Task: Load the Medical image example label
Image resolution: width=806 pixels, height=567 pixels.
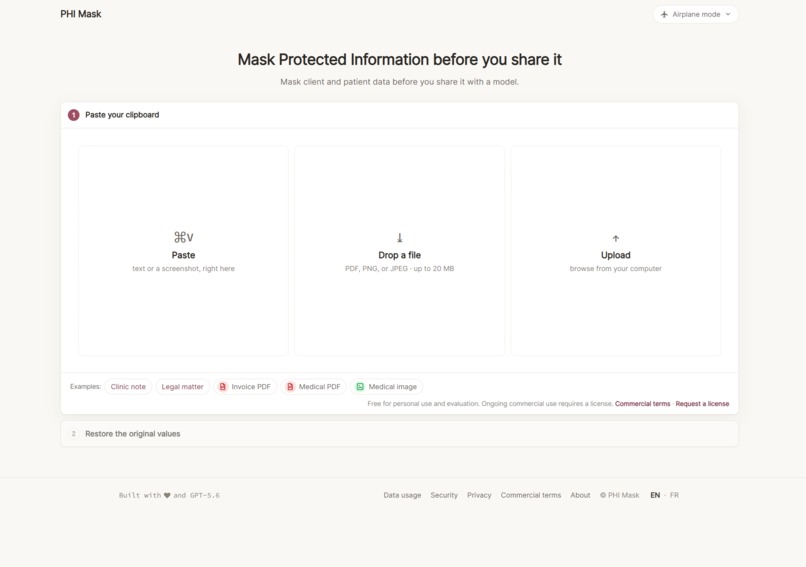Action: click(x=392, y=387)
